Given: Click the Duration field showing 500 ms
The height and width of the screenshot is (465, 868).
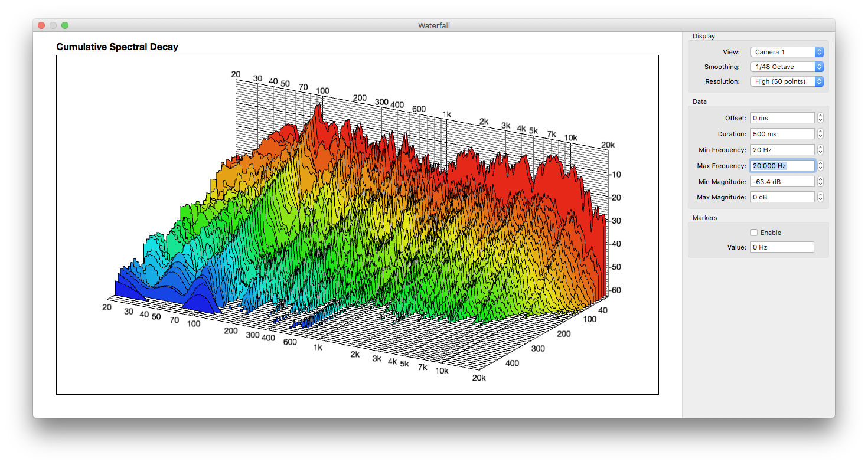Looking at the screenshot, I should click(x=782, y=134).
